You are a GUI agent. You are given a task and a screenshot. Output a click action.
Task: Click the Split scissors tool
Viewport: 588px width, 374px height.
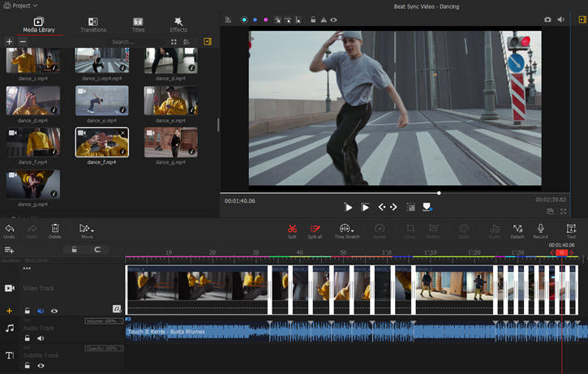click(x=292, y=230)
